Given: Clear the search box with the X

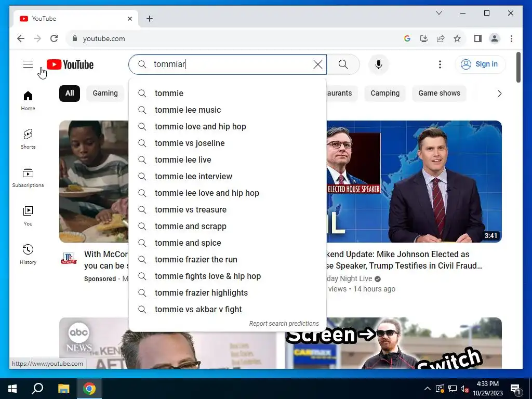Looking at the screenshot, I should tap(317, 64).
